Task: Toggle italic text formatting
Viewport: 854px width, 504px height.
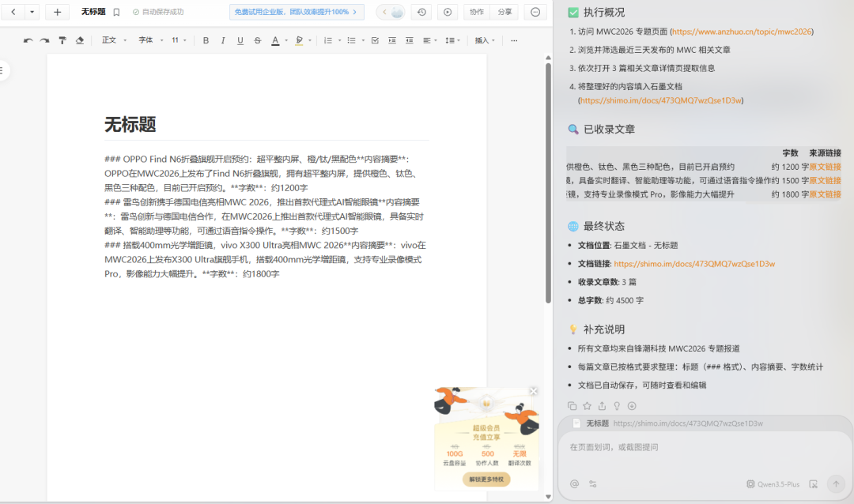Action: pos(223,40)
